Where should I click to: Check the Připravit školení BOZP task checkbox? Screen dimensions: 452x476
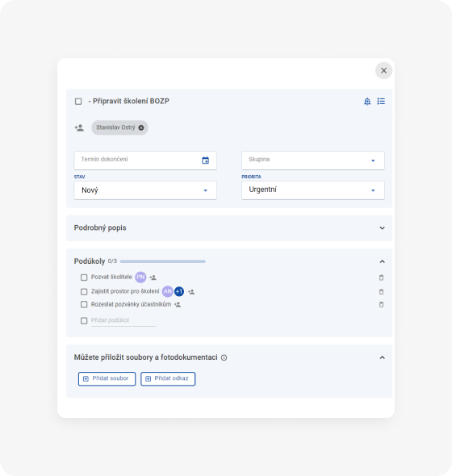(78, 102)
